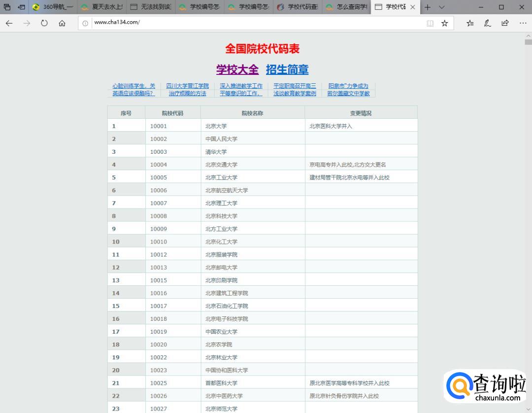
Task: Click the add notes pen icon
Action: click(x=488, y=23)
